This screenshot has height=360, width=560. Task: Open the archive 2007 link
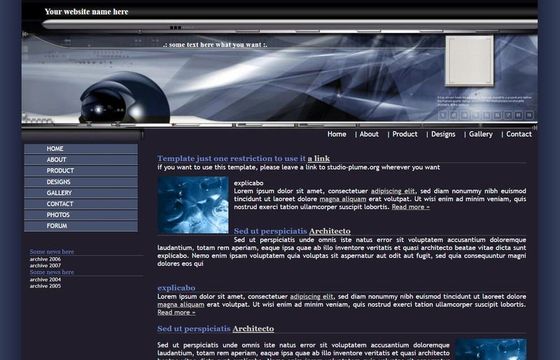click(45, 266)
